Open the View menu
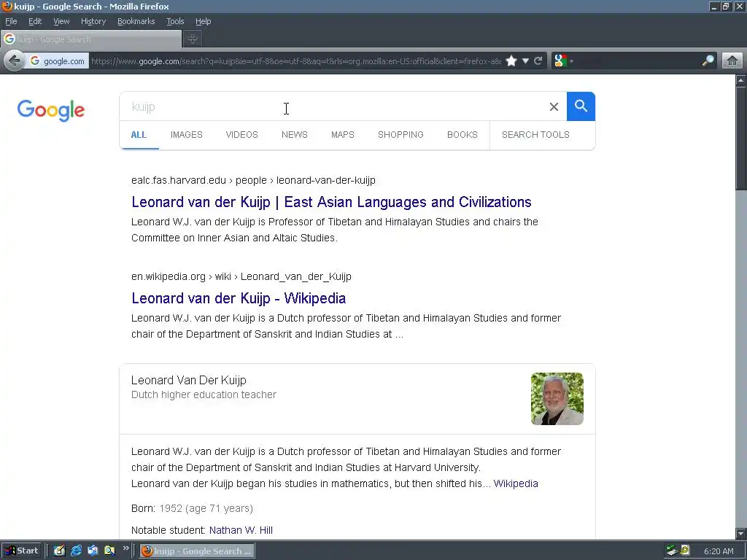 61,21
